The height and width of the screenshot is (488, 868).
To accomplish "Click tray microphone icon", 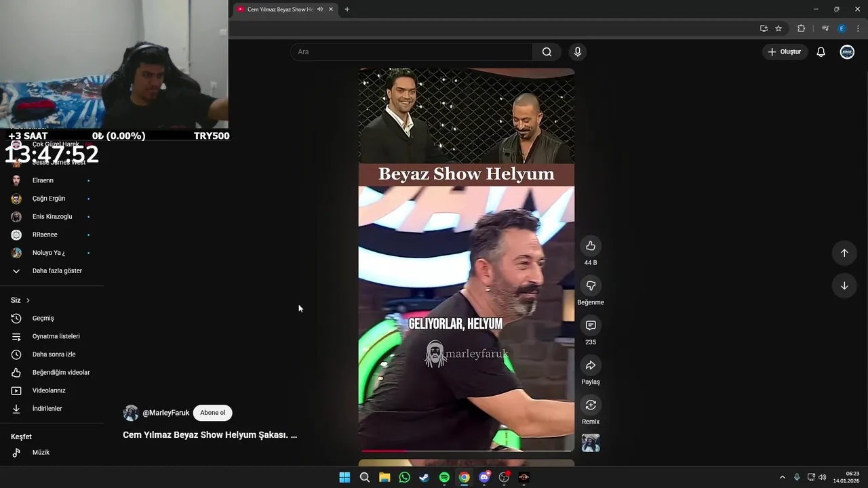I will (x=797, y=477).
